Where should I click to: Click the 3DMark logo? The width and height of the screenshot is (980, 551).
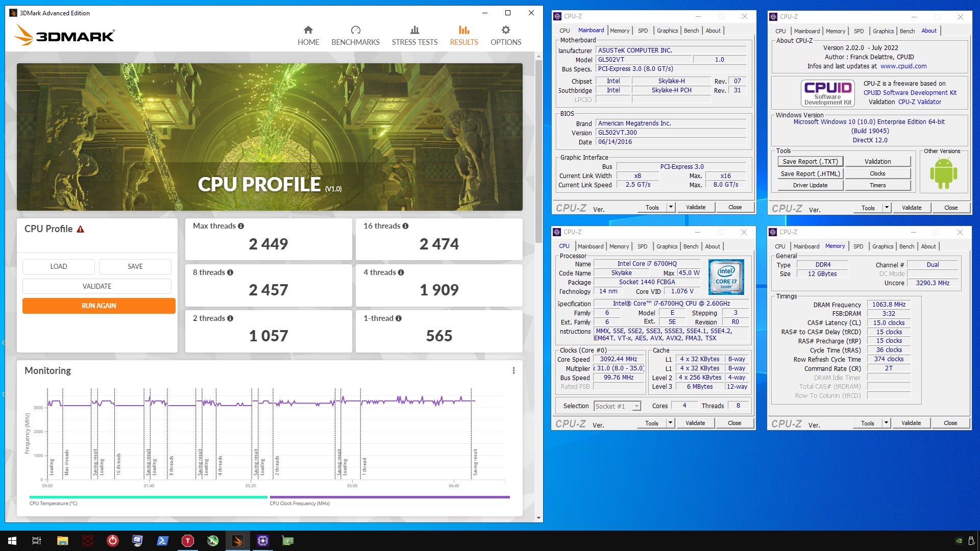pos(65,35)
